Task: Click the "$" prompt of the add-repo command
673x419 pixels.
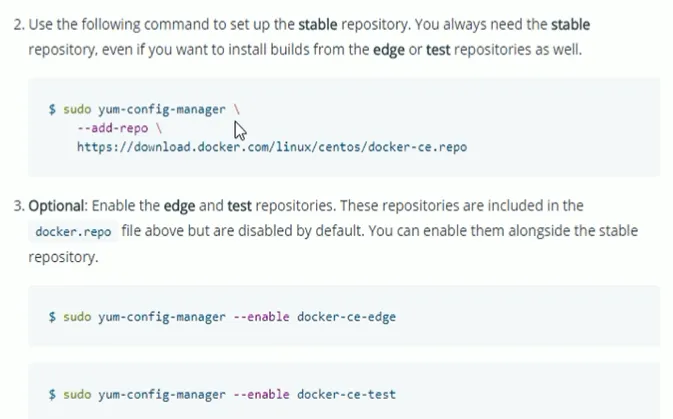Action: click(52, 109)
